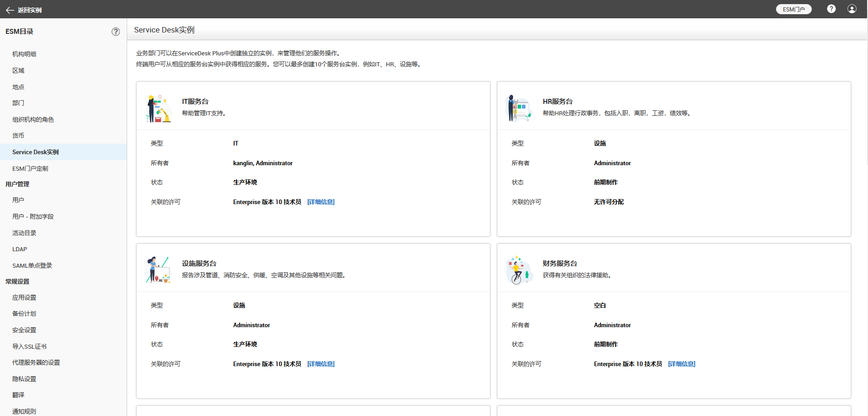
Task: Open the help icon in top bar
Action: pyautogui.click(x=831, y=9)
